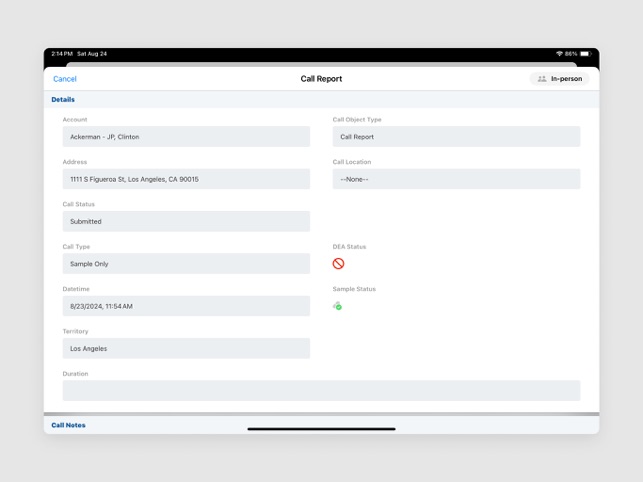Open the Call Status Submitted field
Viewport: 643px width, 482px height.
186,221
